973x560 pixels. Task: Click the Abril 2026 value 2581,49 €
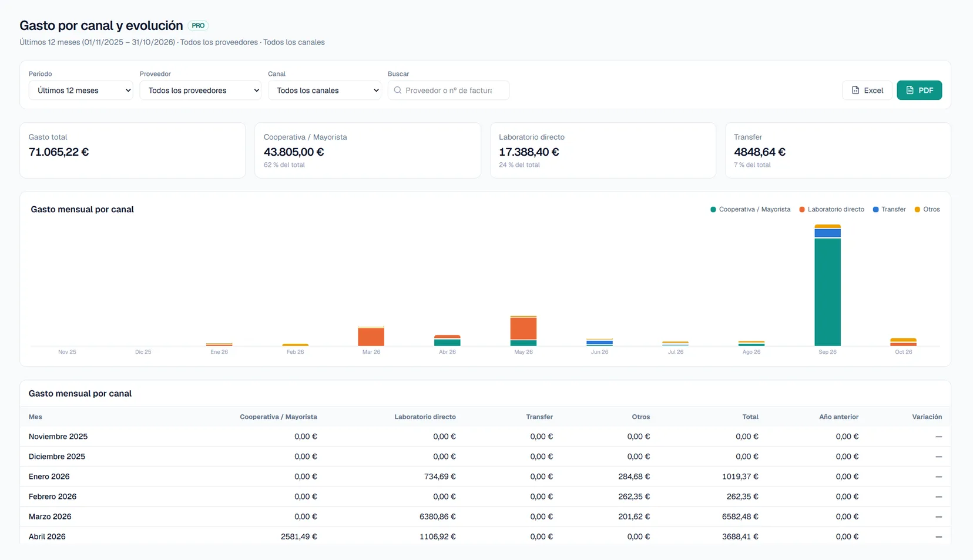[x=299, y=536]
